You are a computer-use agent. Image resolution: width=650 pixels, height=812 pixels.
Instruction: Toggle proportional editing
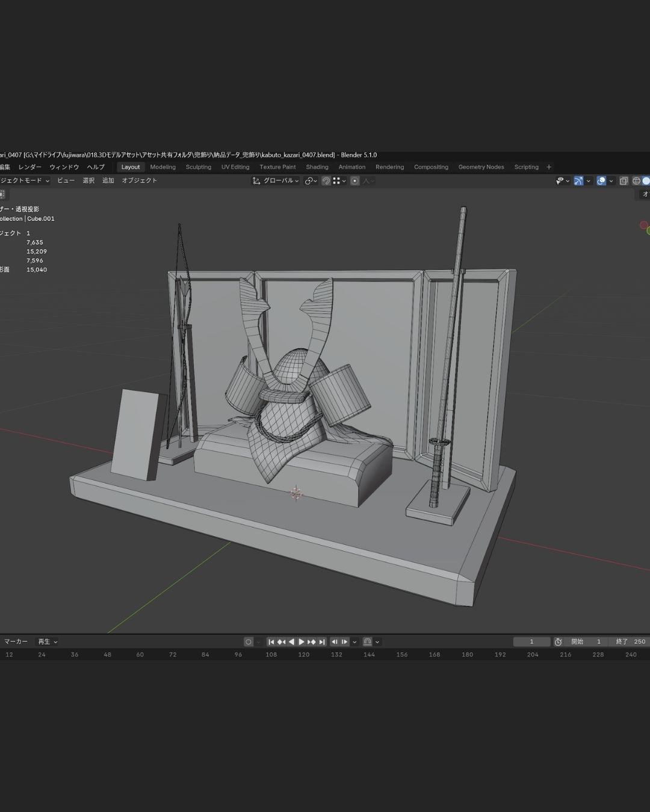pyautogui.click(x=355, y=180)
